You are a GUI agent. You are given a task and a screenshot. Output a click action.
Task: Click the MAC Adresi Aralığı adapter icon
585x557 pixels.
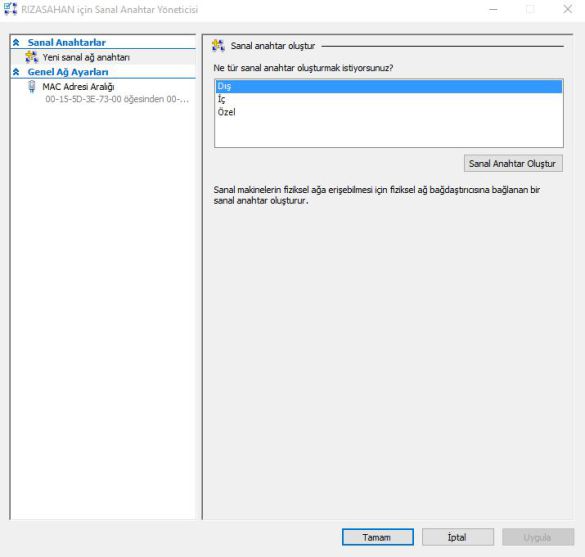click(x=32, y=87)
